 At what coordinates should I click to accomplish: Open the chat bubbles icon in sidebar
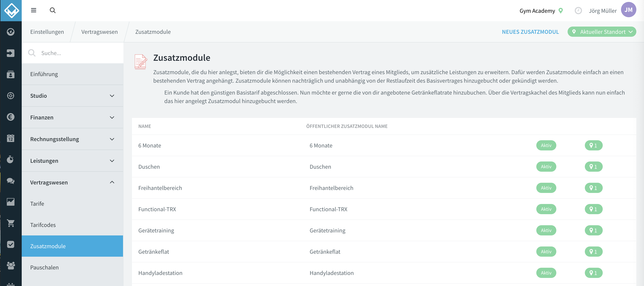point(10,181)
